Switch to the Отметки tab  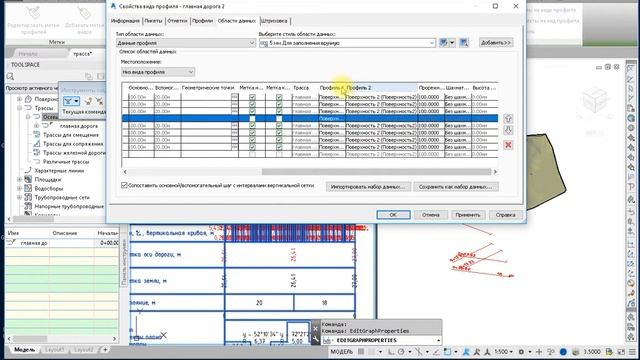(x=177, y=21)
